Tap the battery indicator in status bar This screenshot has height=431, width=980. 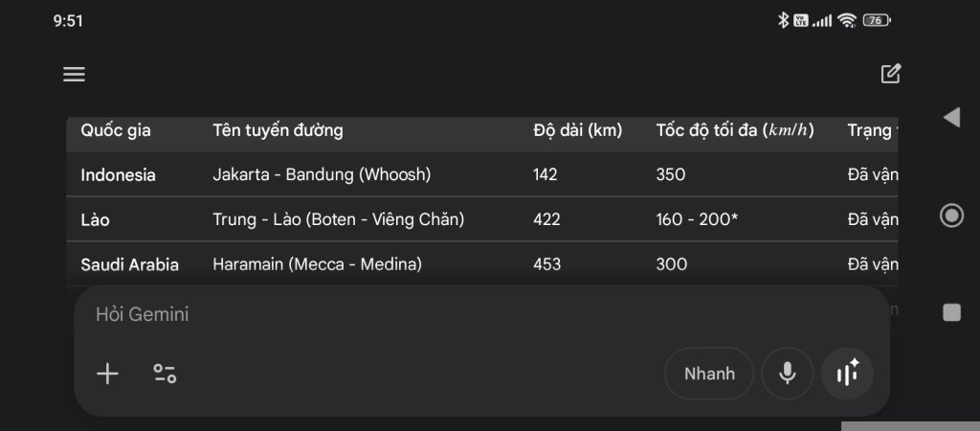point(876,20)
